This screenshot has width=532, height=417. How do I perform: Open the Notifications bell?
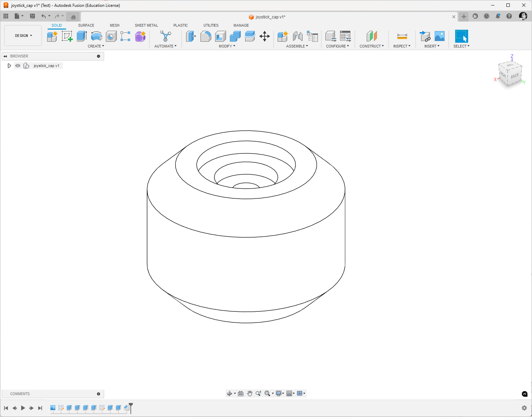(x=498, y=16)
